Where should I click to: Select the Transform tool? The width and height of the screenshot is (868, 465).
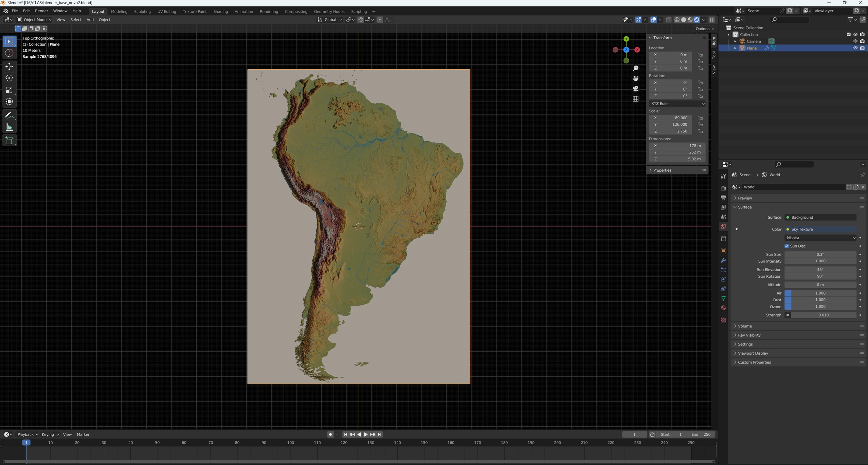(x=9, y=101)
